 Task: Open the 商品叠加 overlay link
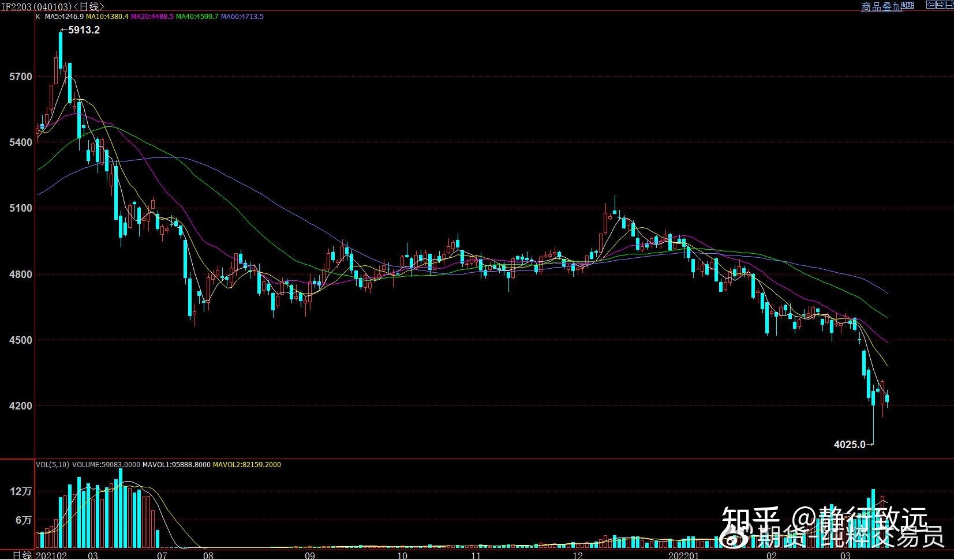coord(881,7)
